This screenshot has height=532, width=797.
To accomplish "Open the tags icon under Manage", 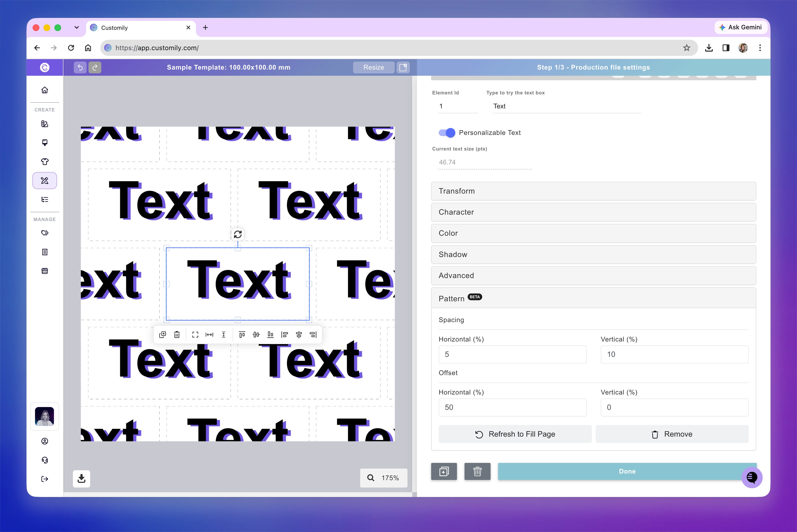I will pyautogui.click(x=44, y=233).
